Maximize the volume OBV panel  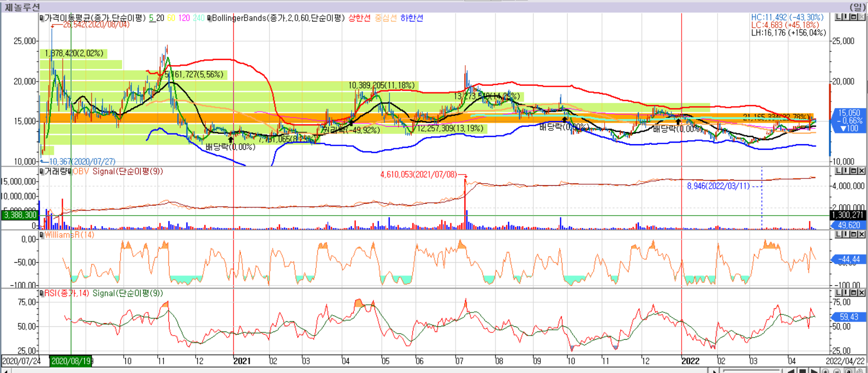click(x=854, y=171)
